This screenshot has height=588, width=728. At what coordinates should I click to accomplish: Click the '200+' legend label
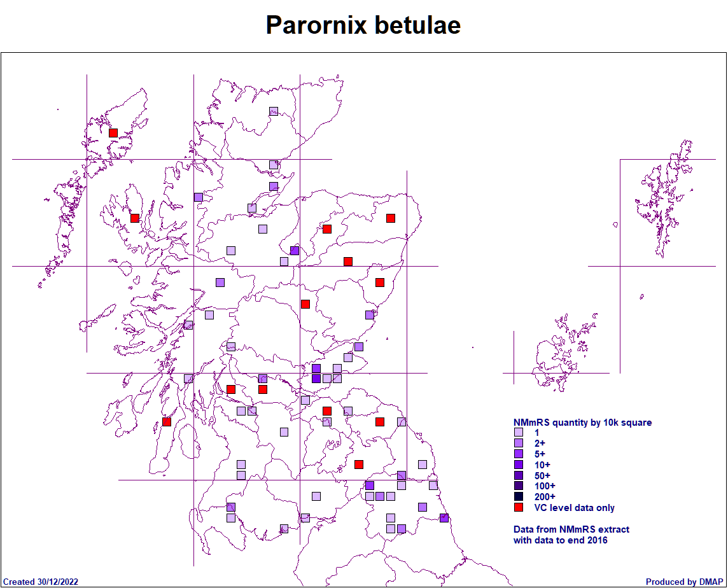(545, 497)
